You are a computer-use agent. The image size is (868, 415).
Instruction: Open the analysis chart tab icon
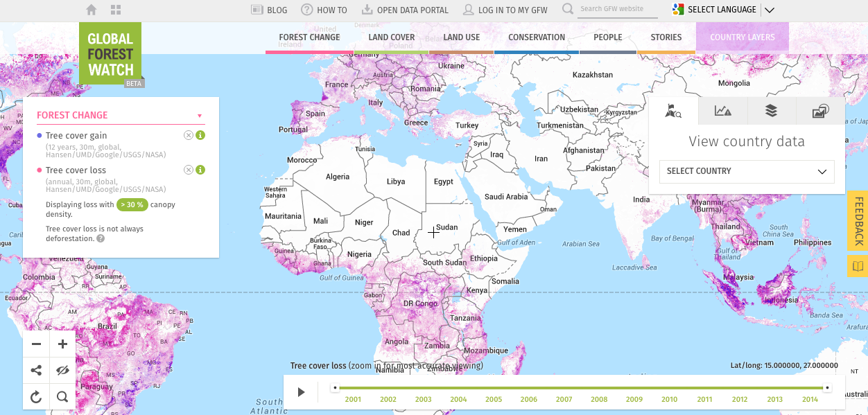tap(722, 111)
